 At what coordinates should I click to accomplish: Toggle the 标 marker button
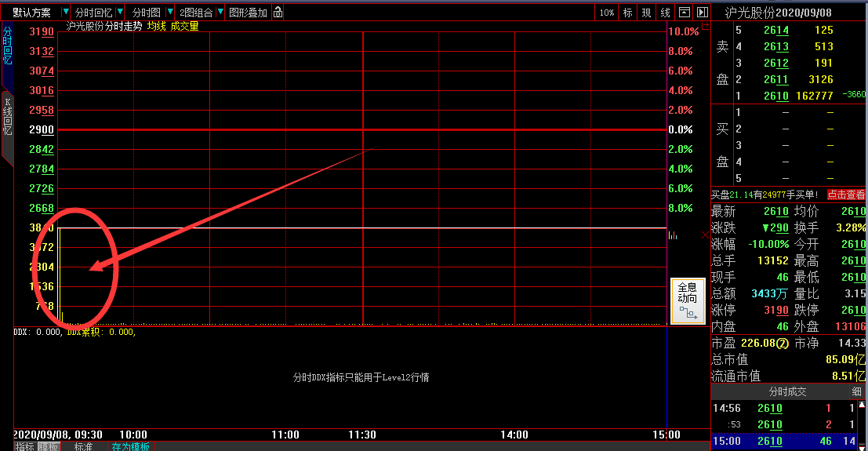[627, 13]
